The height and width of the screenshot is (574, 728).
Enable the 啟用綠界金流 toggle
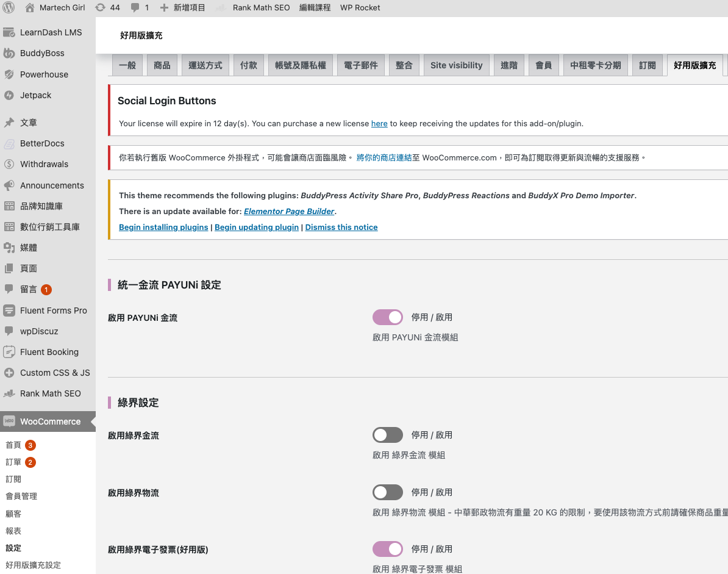click(387, 435)
